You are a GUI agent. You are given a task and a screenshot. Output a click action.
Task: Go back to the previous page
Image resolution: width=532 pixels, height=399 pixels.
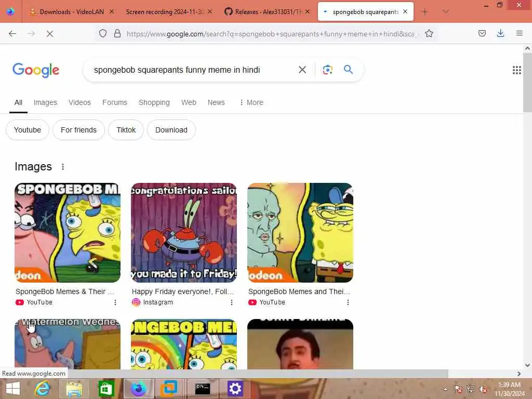click(x=12, y=34)
